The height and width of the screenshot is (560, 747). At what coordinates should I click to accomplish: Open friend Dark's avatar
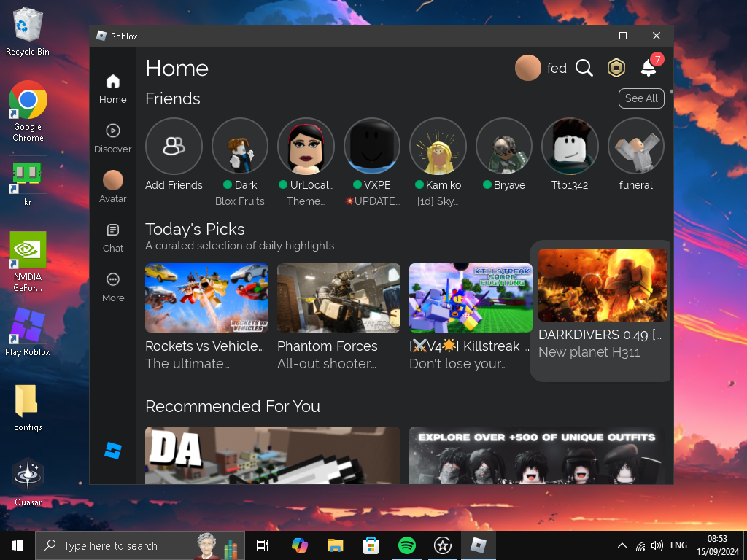[239, 146]
